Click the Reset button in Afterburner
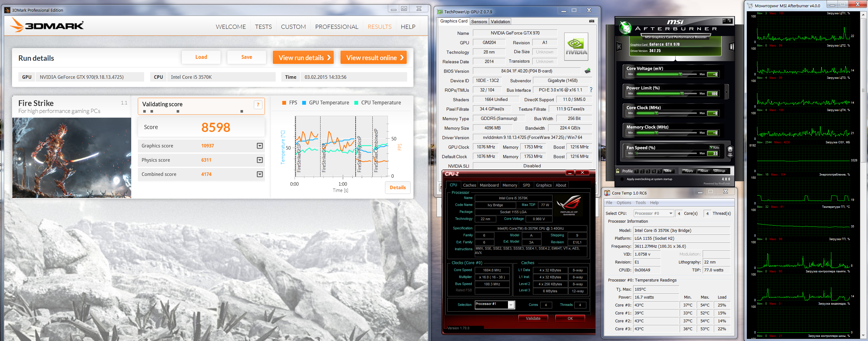This screenshot has height=341, width=868. [704, 171]
